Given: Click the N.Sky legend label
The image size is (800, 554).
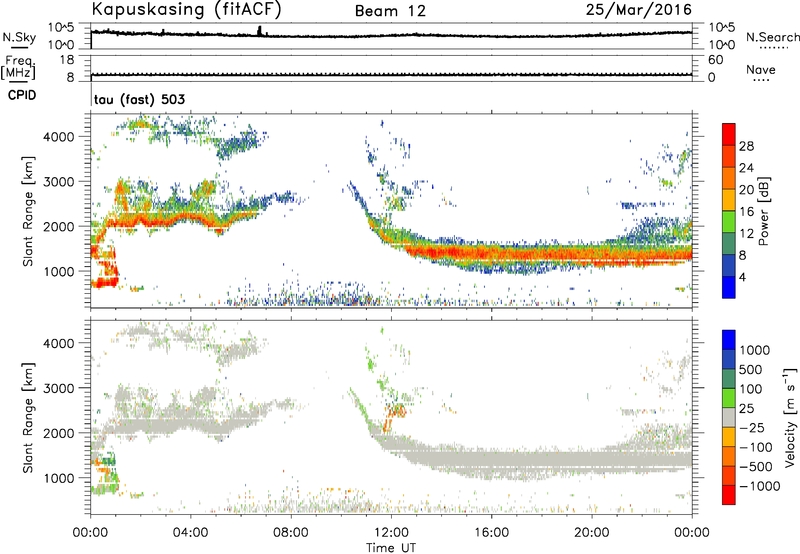Looking at the screenshot, I should click(19, 37).
